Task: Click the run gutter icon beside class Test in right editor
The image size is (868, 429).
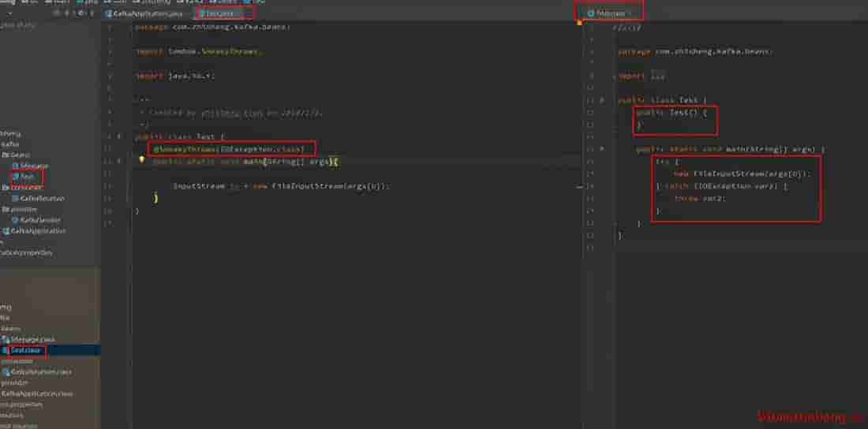Action: pos(602,100)
